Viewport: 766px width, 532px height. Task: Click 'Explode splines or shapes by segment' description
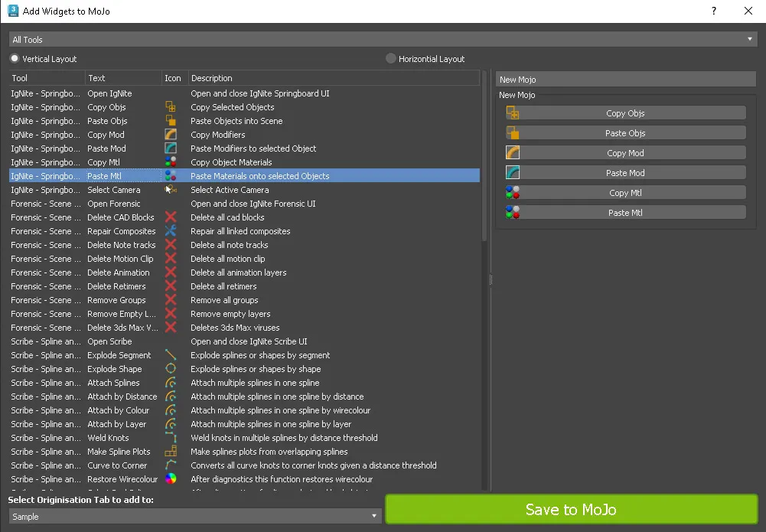[260, 355]
